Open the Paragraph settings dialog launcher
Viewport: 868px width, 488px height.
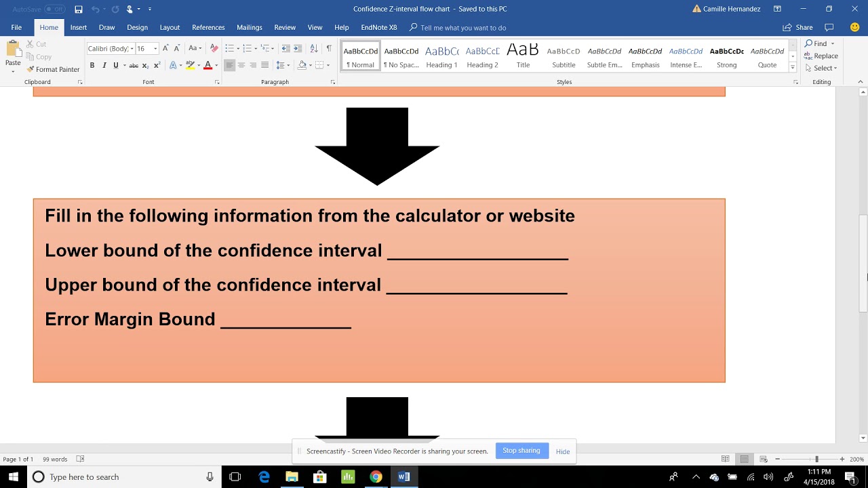click(x=333, y=82)
